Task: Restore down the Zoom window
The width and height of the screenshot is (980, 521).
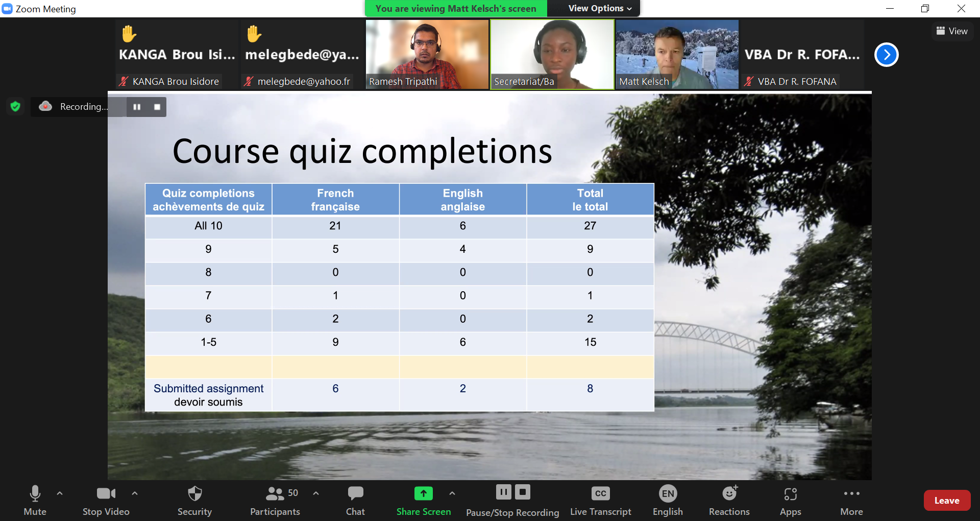Action: (x=925, y=8)
